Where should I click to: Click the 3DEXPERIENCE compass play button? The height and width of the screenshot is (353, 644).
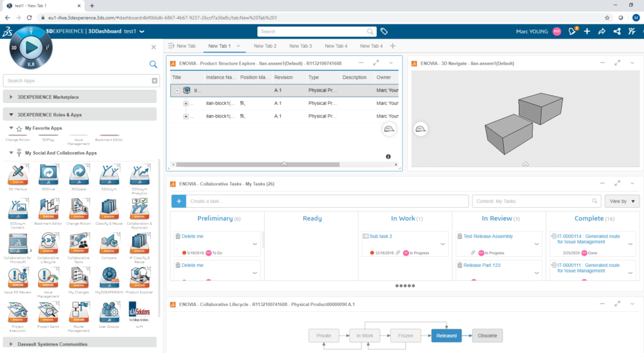[x=31, y=48]
